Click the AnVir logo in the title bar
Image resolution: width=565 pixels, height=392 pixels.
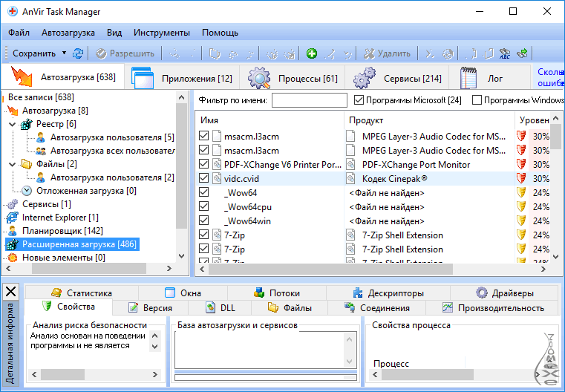click(x=13, y=12)
